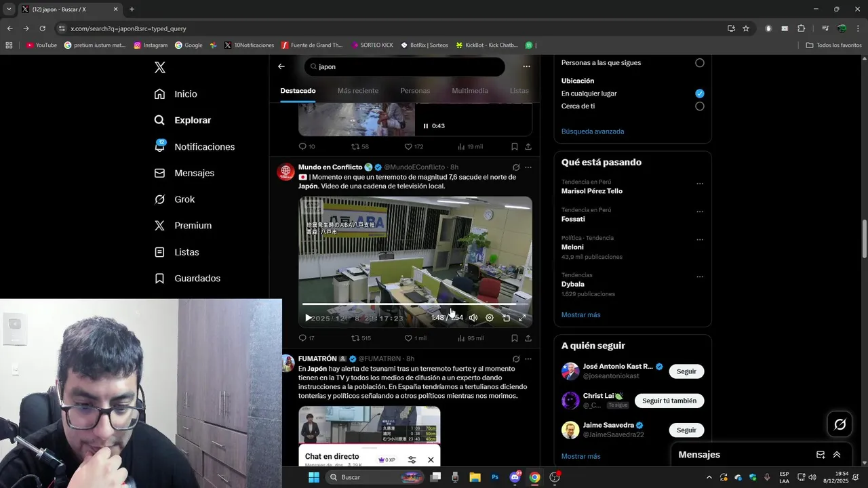Image resolution: width=868 pixels, height=488 pixels.
Task: Bookmark the post with 95 mil views
Action: point(515,338)
